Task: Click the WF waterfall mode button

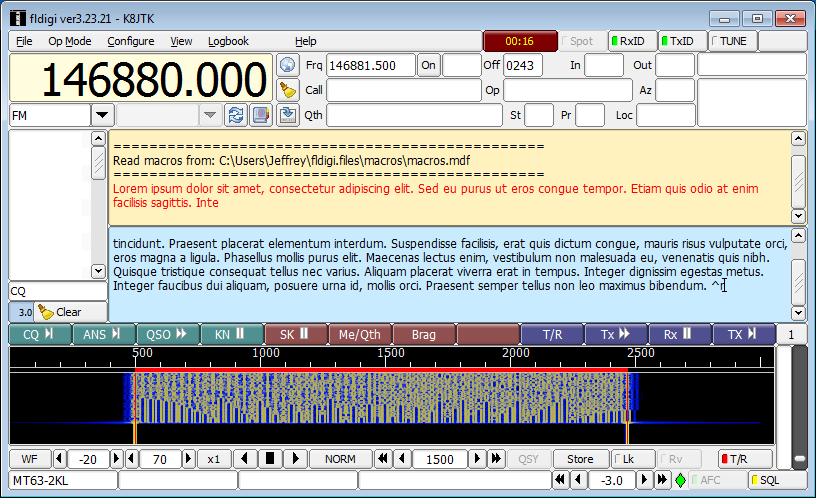Action: 30,459
